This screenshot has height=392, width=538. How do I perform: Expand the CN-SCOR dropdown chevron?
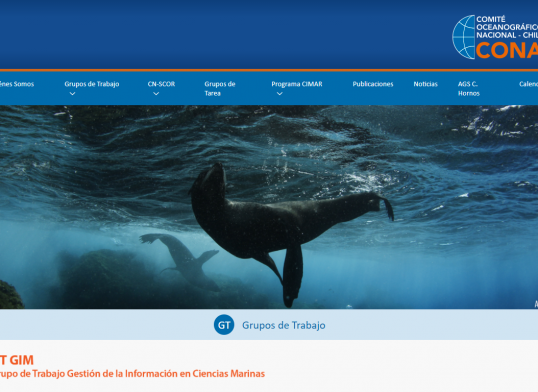pyautogui.click(x=156, y=94)
